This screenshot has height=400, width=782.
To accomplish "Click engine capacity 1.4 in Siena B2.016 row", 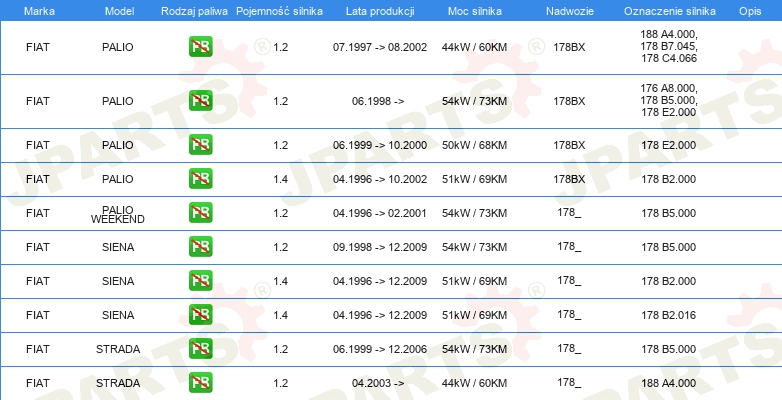I will [280, 315].
